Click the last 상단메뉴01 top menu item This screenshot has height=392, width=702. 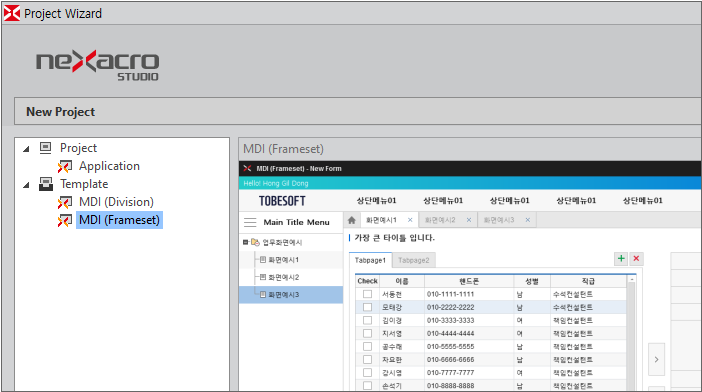click(x=642, y=200)
